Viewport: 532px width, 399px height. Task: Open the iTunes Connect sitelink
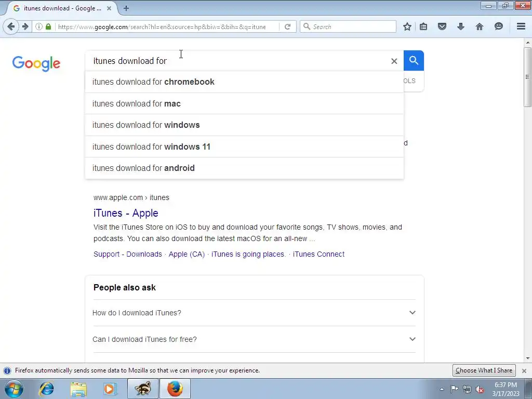point(318,254)
